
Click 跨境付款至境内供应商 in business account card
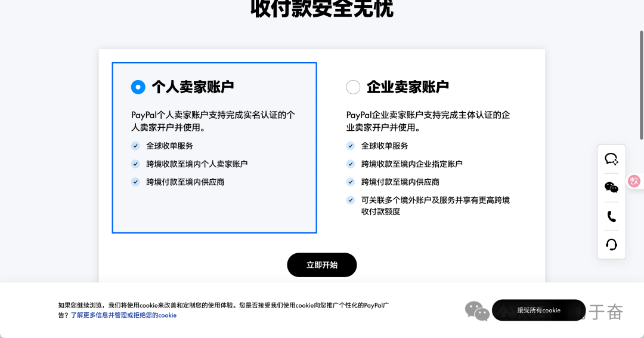click(401, 182)
